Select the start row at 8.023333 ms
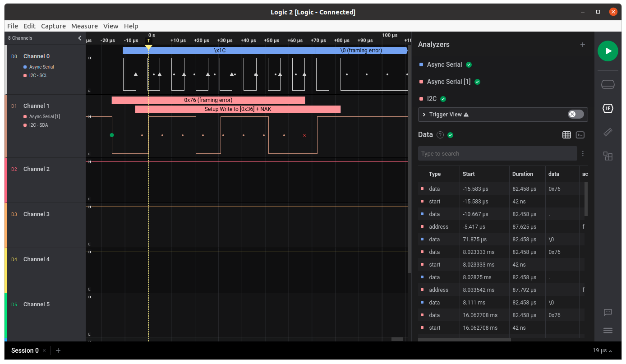 [x=501, y=265]
